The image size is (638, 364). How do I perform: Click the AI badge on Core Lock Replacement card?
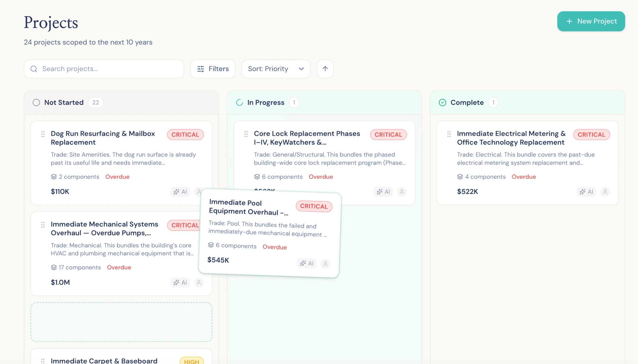click(x=383, y=192)
